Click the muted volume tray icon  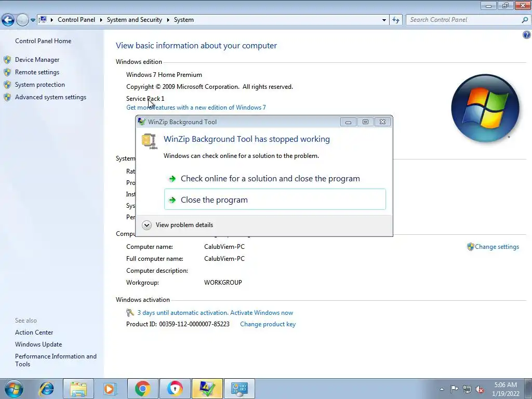(480, 389)
